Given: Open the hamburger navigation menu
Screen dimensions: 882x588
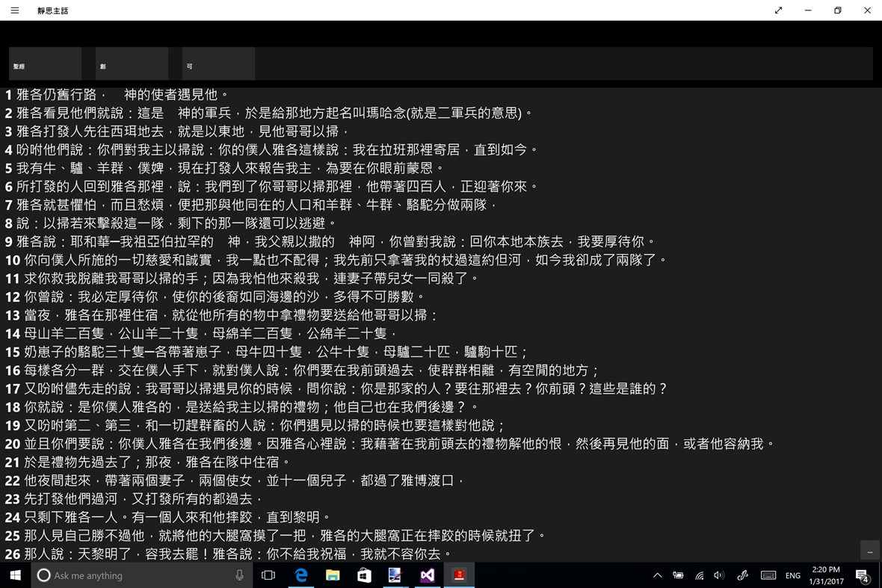Looking at the screenshot, I should tap(13, 10).
